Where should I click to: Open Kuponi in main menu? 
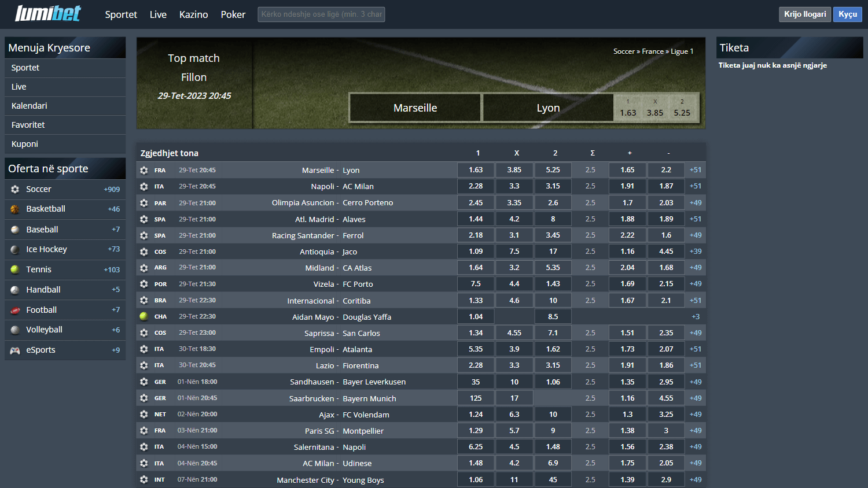(65, 144)
